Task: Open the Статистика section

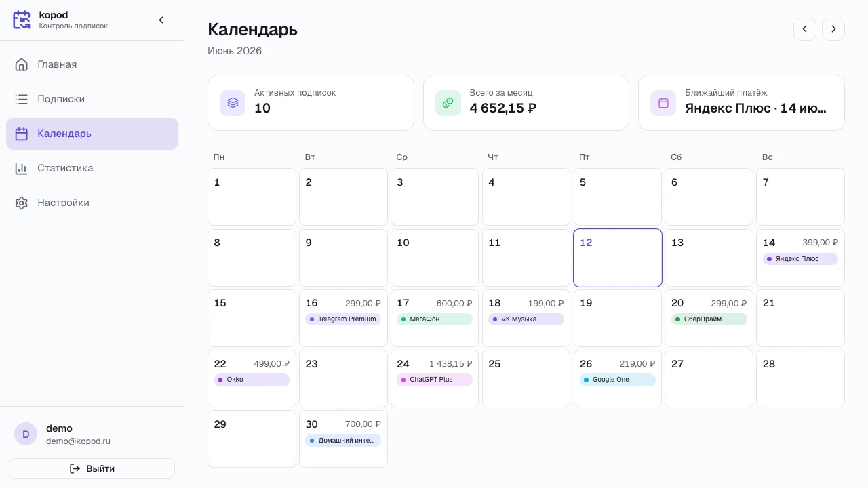Action: (92, 168)
